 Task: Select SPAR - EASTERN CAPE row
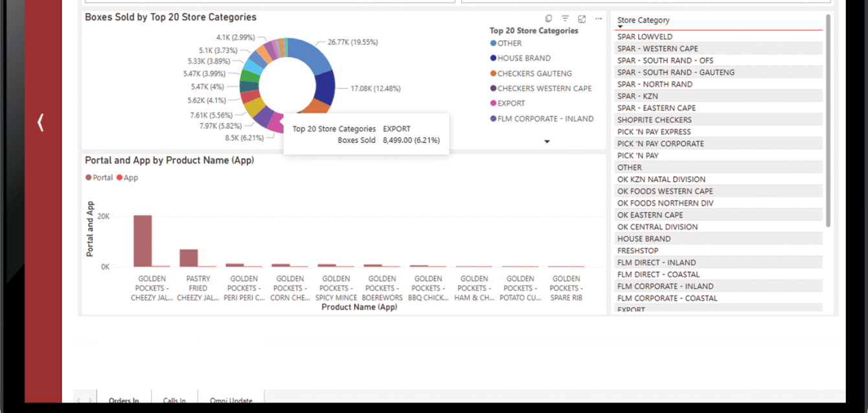coord(718,108)
